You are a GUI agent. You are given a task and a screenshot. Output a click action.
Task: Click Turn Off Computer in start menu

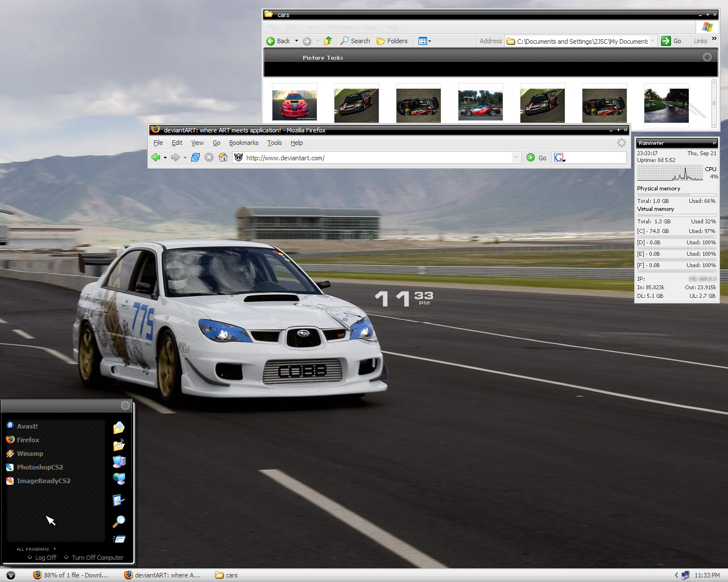94,558
